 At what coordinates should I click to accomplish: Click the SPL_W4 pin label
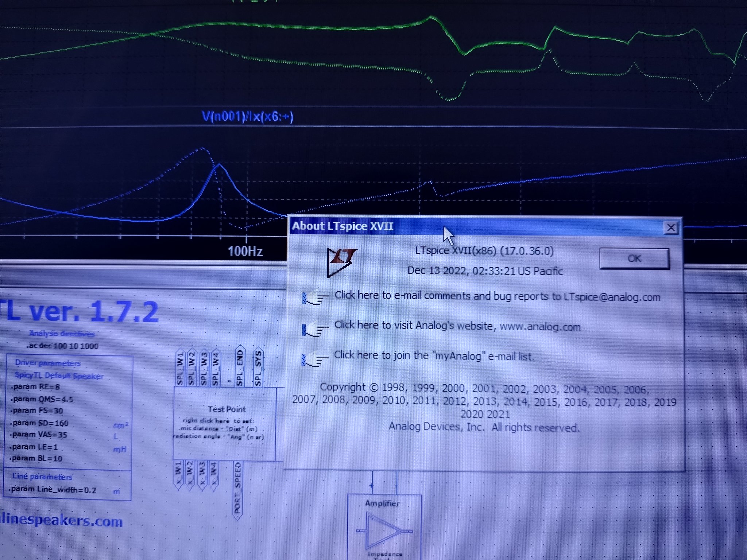[216, 367]
